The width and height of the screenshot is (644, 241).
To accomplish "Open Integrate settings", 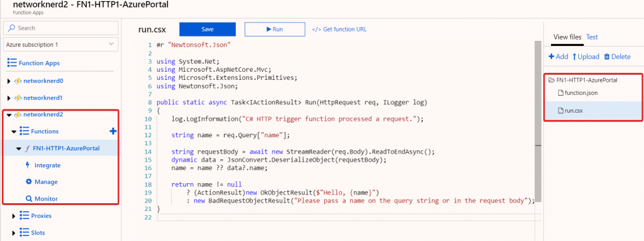I will [x=47, y=165].
